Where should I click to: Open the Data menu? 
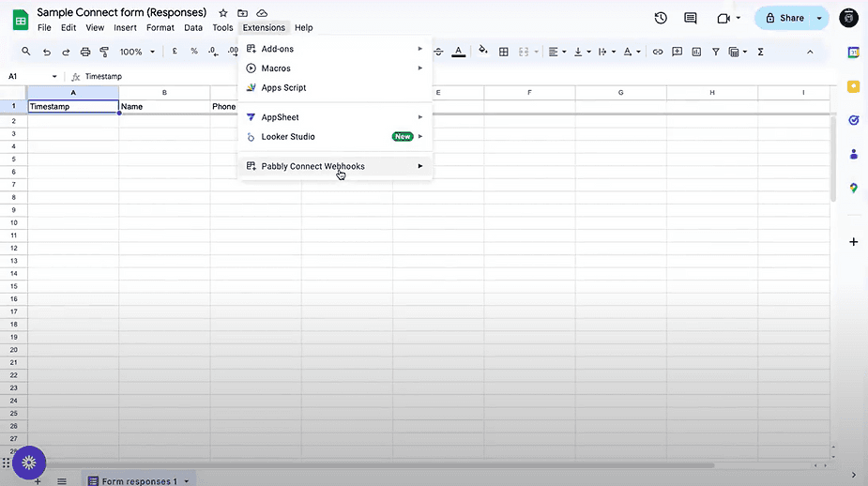click(x=193, y=27)
